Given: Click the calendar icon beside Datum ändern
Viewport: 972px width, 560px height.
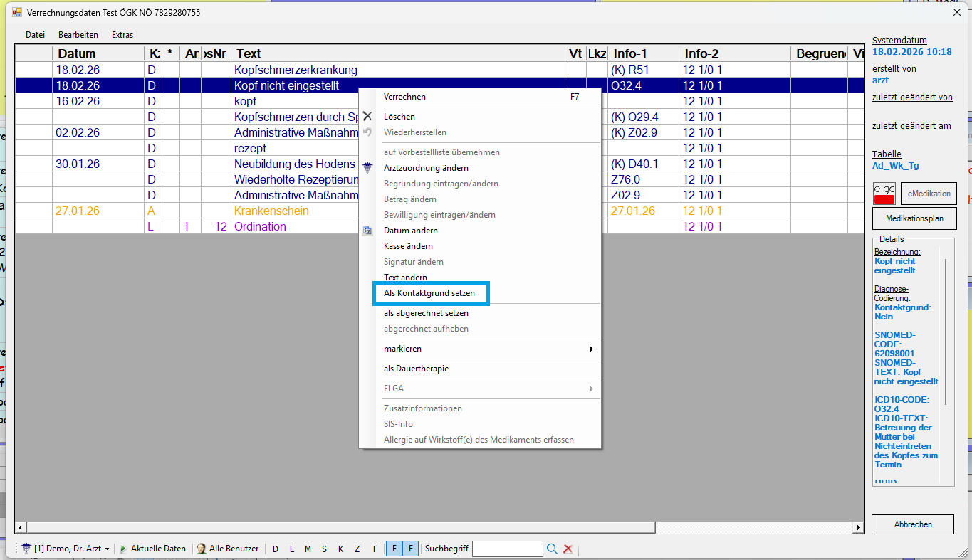Looking at the screenshot, I should [367, 231].
